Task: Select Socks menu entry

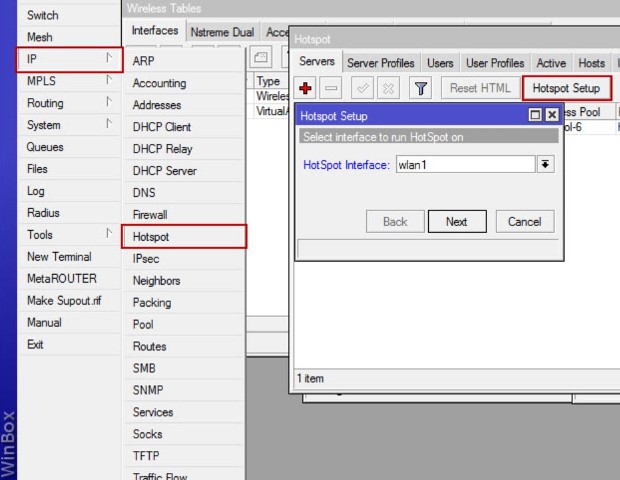Action: (x=184, y=434)
